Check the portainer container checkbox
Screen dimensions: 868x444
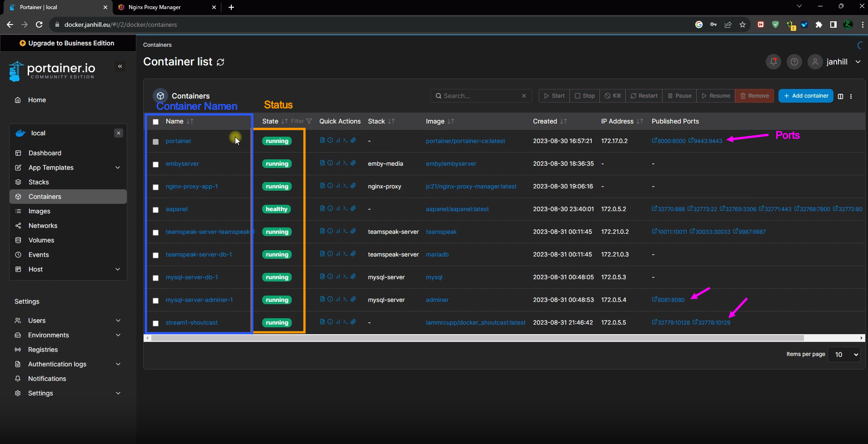coord(155,142)
